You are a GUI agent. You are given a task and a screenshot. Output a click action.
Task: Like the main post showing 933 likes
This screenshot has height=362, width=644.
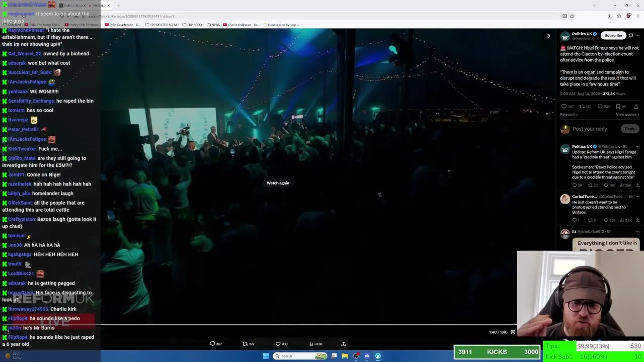pyautogui.click(x=603, y=107)
